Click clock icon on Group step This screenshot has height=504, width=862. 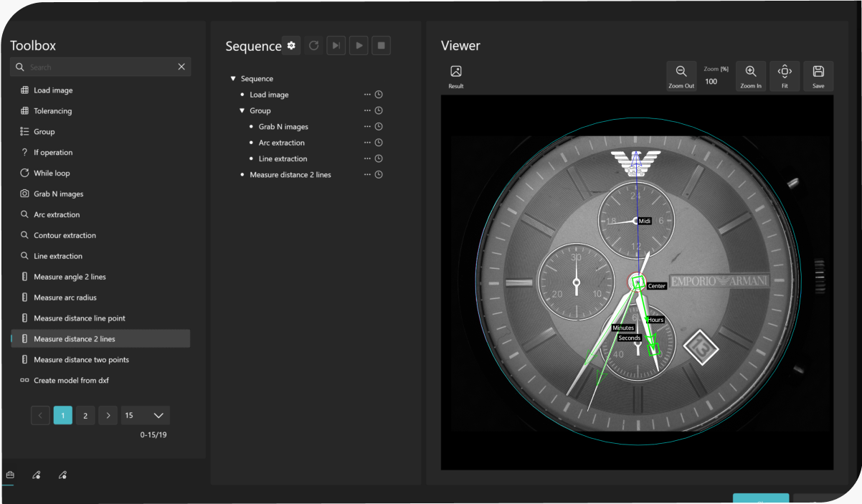(x=379, y=110)
